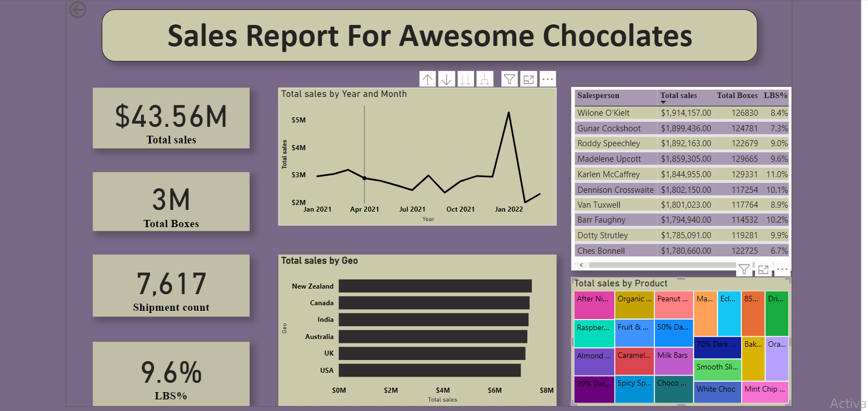The height and width of the screenshot is (411, 868).
Task: Enter focus mode on the salesperson table
Action: [763, 269]
